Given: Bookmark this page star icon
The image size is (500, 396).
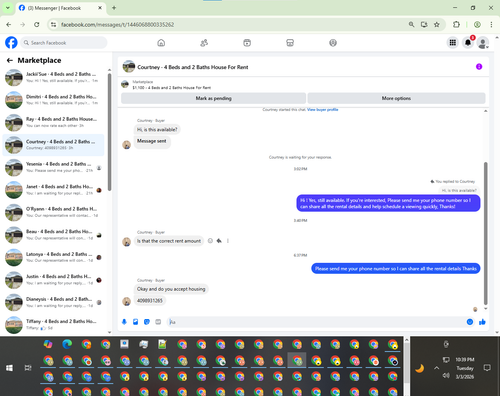Looking at the screenshot, I should (x=437, y=24).
